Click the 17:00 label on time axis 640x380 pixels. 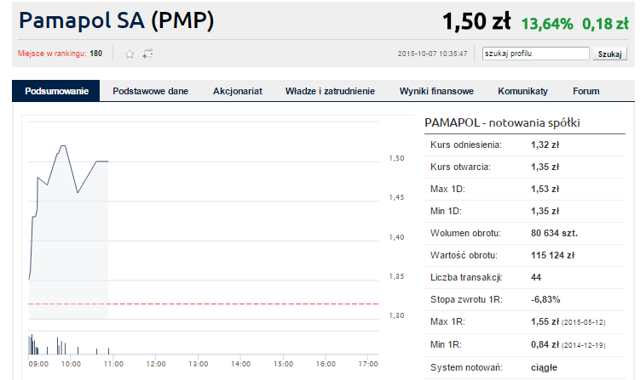click(368, 364)
